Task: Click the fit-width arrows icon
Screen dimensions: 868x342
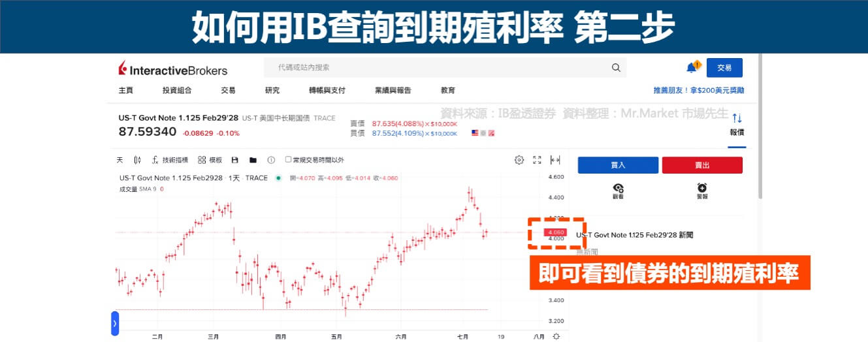Action: click(x=556, y=160)
